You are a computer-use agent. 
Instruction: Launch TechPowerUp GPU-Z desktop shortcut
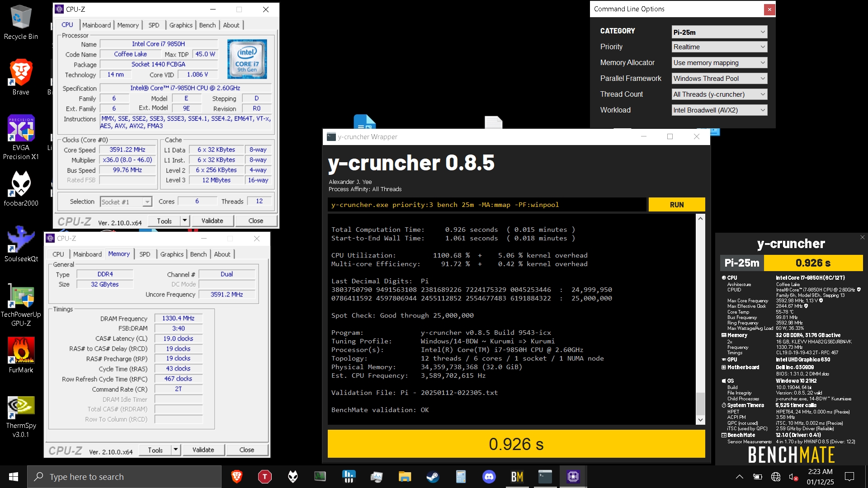21,304
